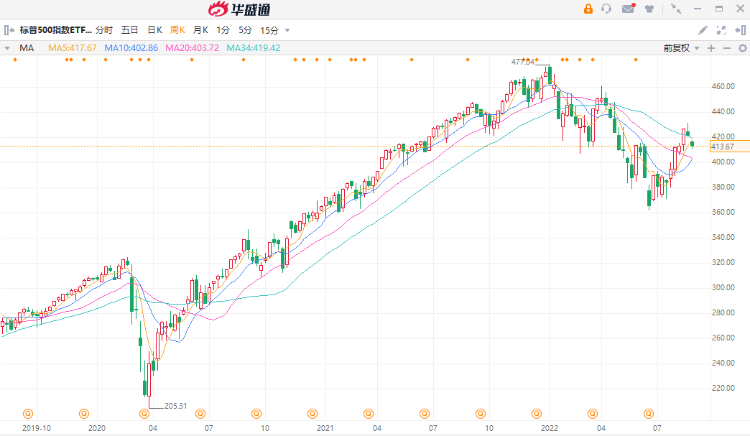Viewport: 750px width, 436px height.
Task: Zoom in chart with plus icon
Action: coord(711,47)
